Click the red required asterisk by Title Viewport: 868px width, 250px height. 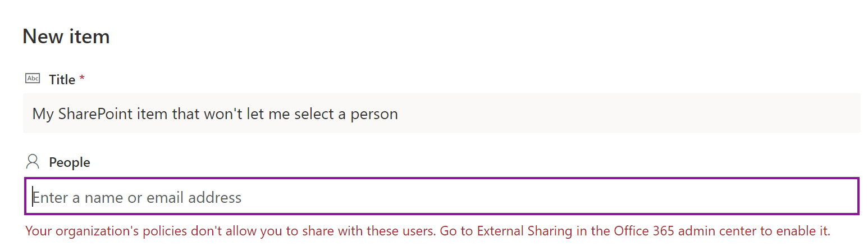point(82,79)
